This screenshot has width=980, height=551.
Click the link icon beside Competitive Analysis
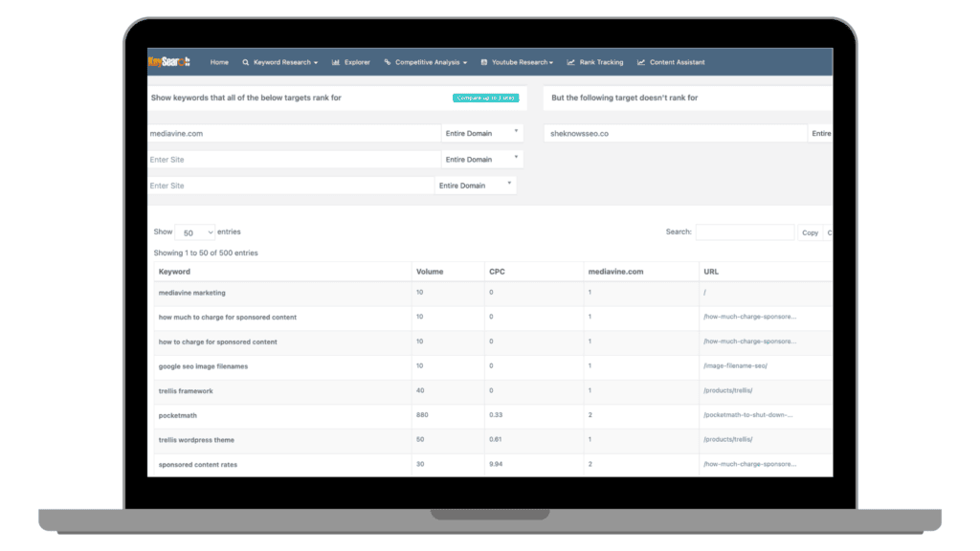tap(388, 62)
